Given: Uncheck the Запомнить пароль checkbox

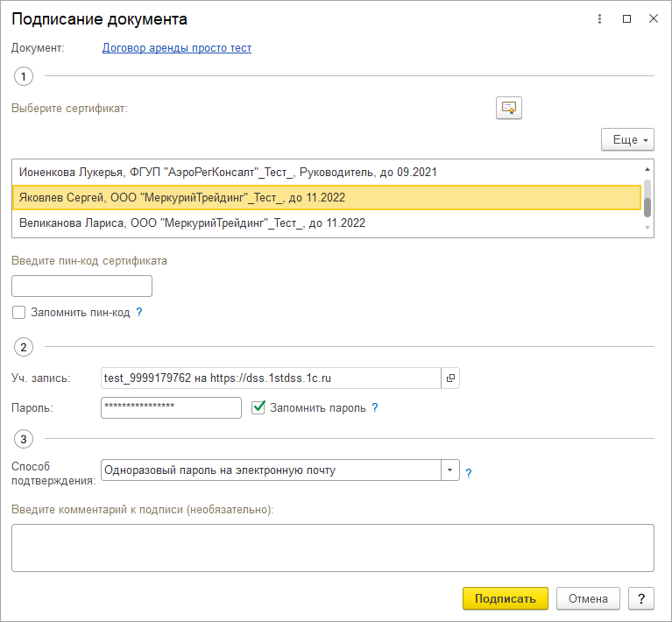Looking at the screenshot, I should [258, 407].
